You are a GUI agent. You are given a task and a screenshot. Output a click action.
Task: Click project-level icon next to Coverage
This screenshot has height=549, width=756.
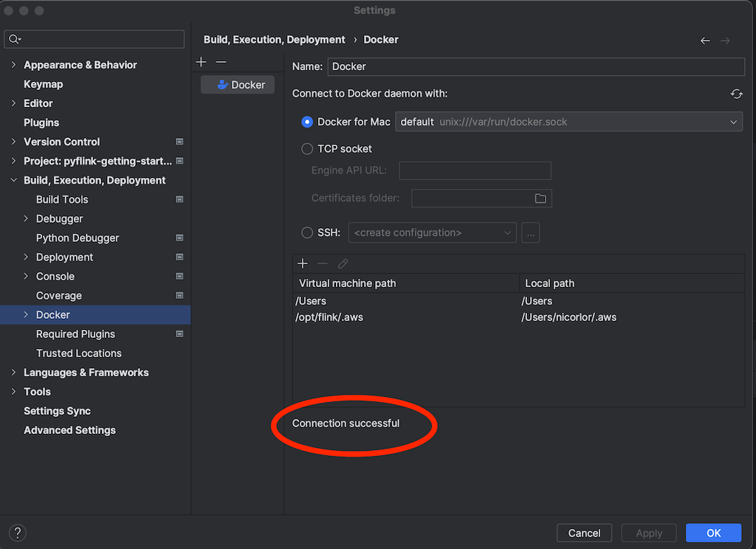179,295
